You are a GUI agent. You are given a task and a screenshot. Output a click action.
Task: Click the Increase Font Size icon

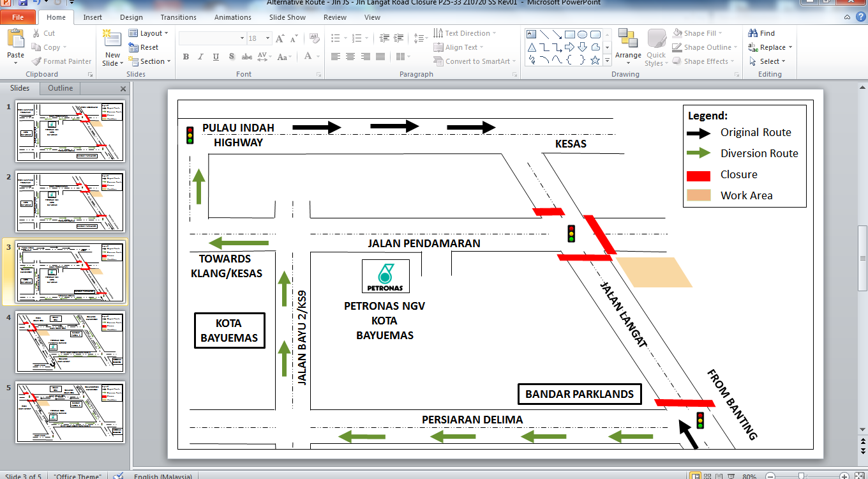280,38
